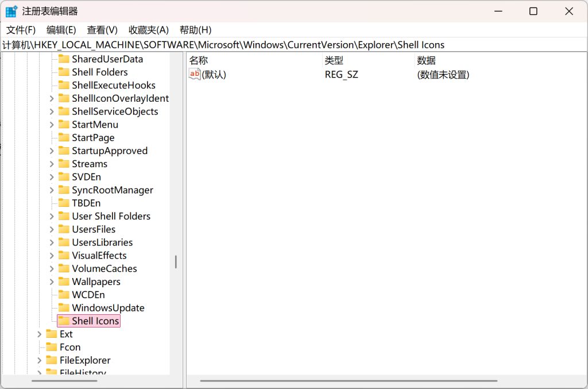Image resolution: width=588 pixels, height=389 pixels.
Task: Select the ShellServiceObjects tree label
Action: click(115, 111)
